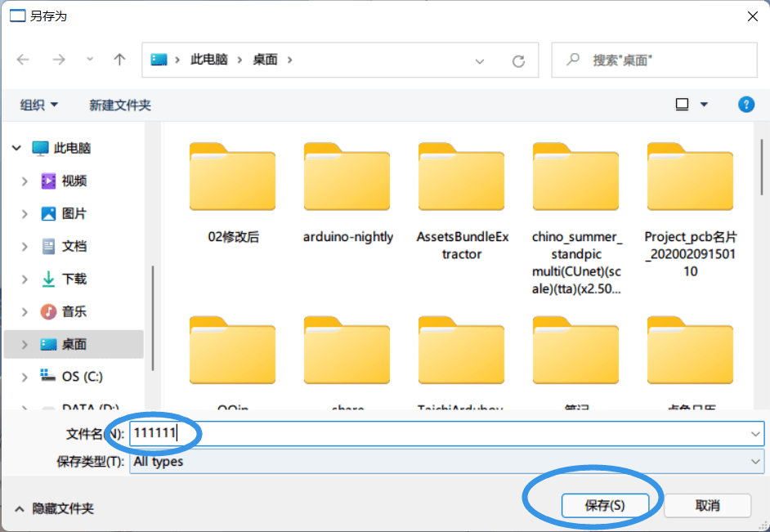Select 此电脑 in the address breadcrumb
The height and width of the screenshot is (532, 770).
[x=209, y=60]
